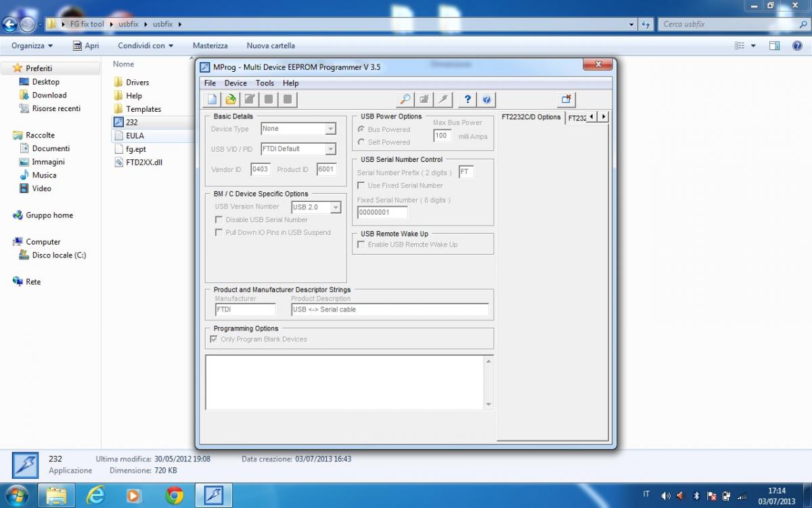812x508 pixels.
Task: Click the Masterizza toolbar button
Action: point(210,45)
